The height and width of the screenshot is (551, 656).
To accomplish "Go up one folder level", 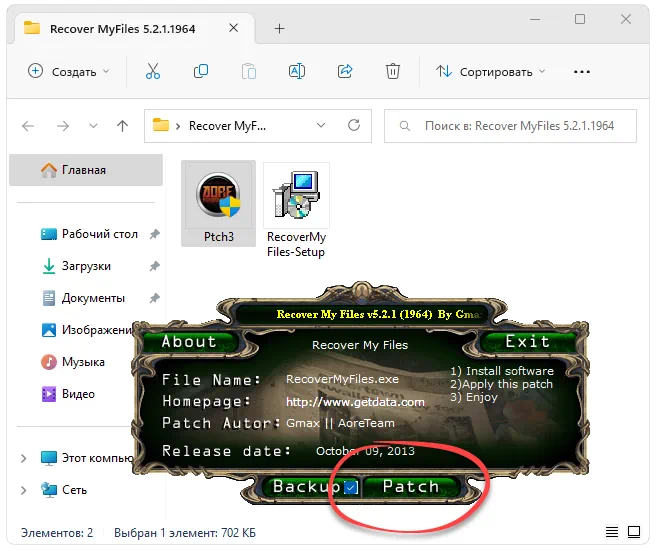I will tap(123, 126).
